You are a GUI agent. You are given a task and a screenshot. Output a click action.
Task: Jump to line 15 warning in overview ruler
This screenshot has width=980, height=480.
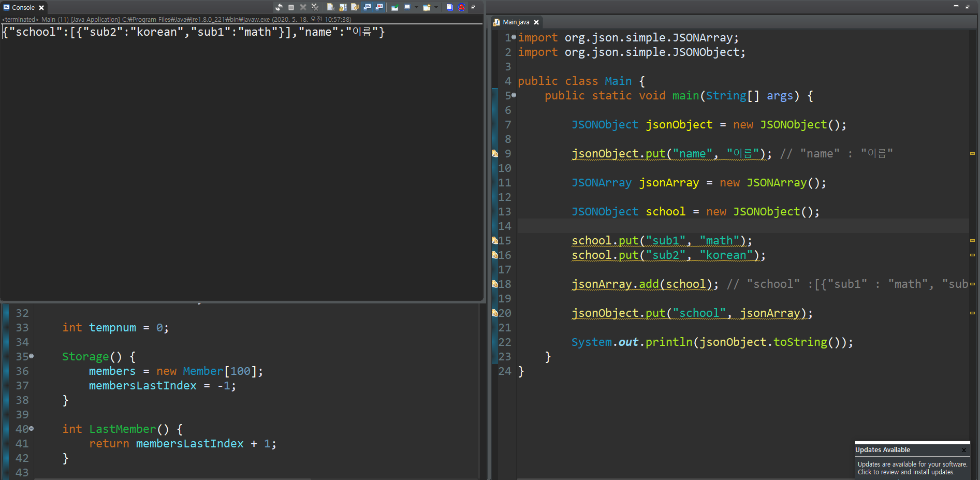tap(972, 240)
